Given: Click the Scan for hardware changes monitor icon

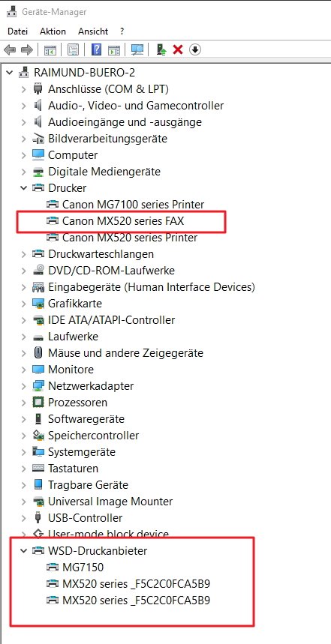Looking at the screenshot, I should pos(137,49).
